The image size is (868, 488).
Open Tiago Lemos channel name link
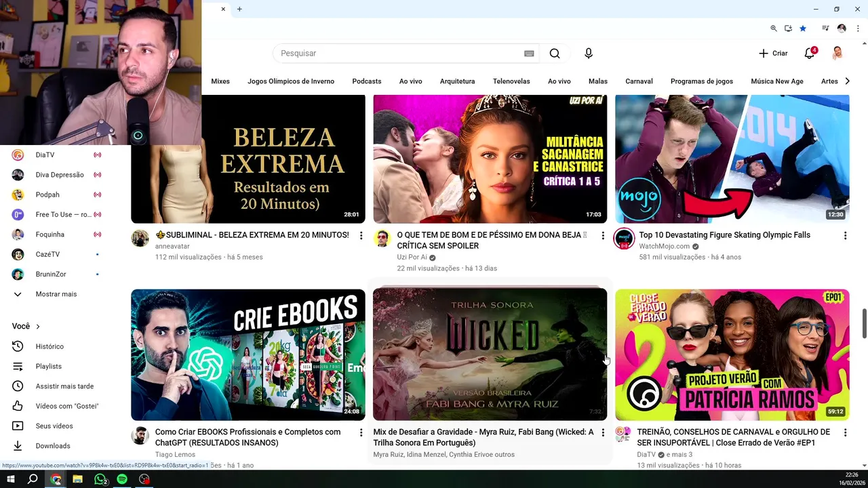coord(175,455)
